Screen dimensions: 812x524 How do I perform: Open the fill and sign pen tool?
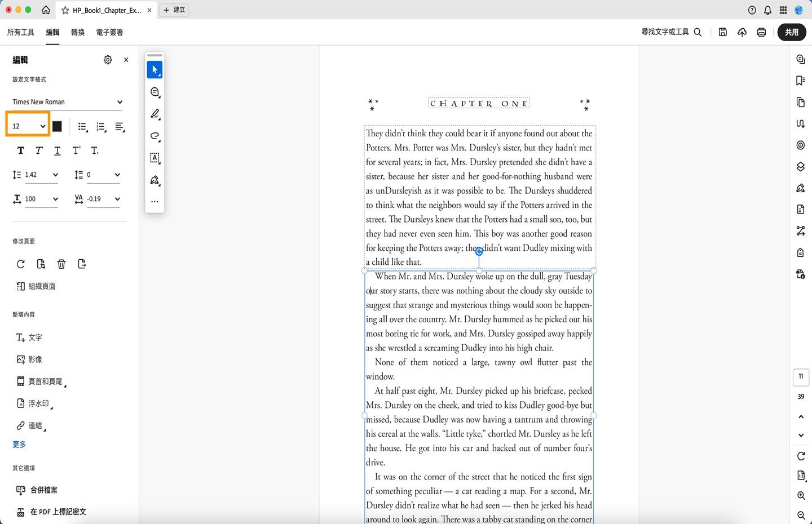[x=155, y=180]
